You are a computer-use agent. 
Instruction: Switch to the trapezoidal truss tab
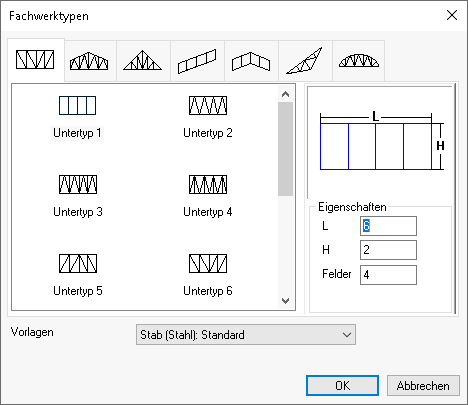90,61
